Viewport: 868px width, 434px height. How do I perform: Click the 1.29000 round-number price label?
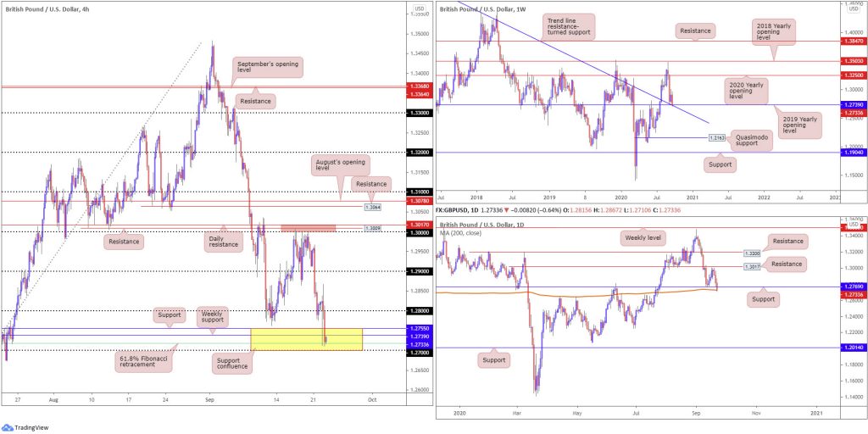pos(420,271)
